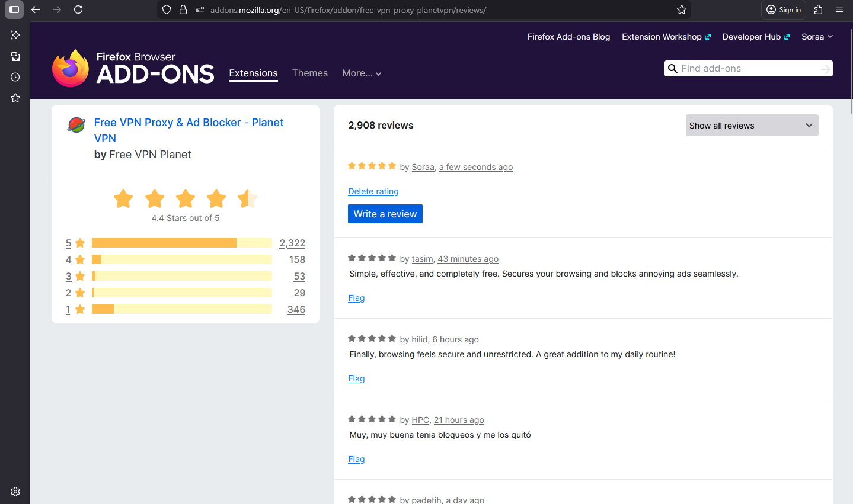Screen dimensions: 853x504
Task: Open the 2,322 five-star reviews count
Action: coord(292,243)
